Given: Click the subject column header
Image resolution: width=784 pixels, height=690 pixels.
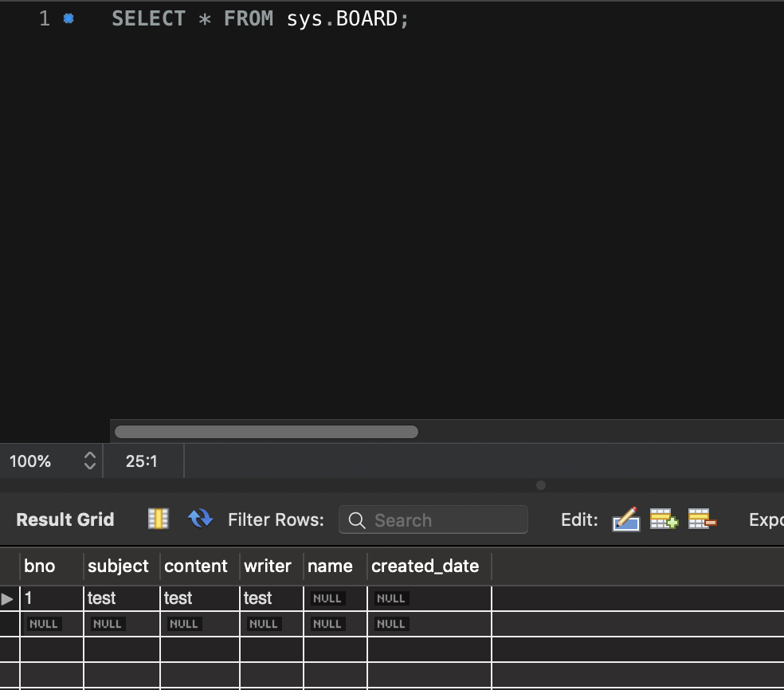Looking at the screenshot, I should click(121, 566).
